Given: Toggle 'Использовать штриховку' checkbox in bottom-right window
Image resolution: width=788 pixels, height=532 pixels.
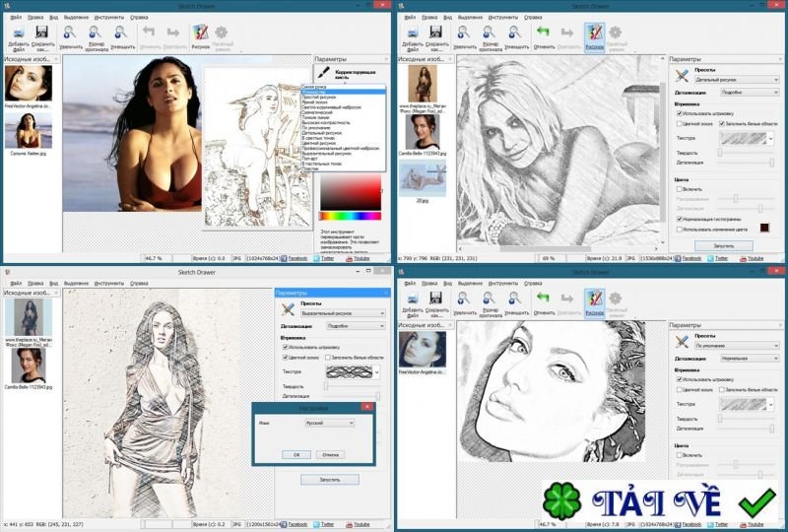Looking at the screenshot, I should [680, 379].
